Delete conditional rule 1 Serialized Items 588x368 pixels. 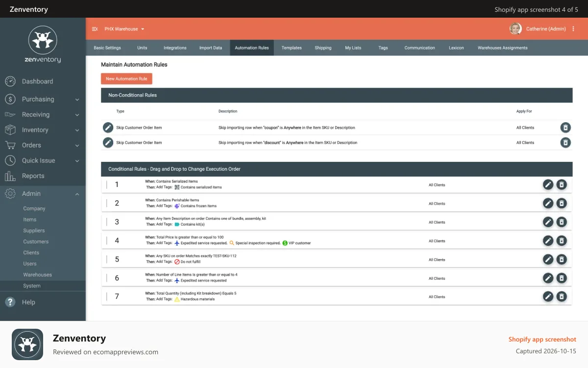[562, 184]
